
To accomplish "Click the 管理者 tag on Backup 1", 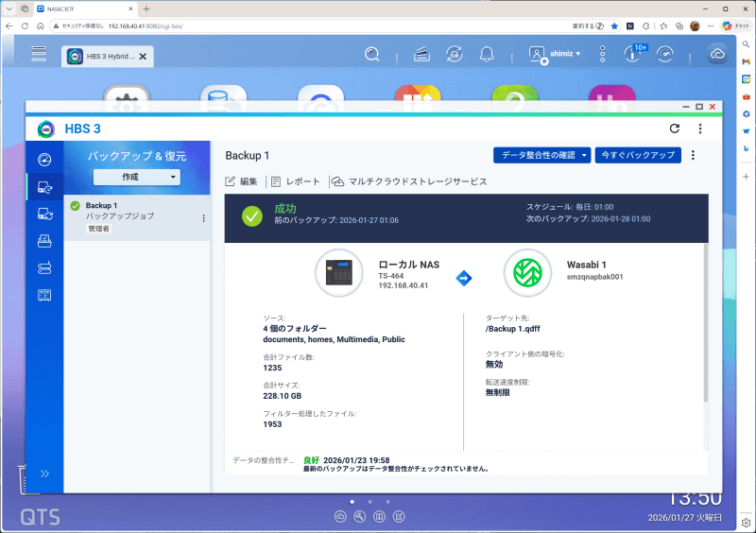I will (99, 229).
